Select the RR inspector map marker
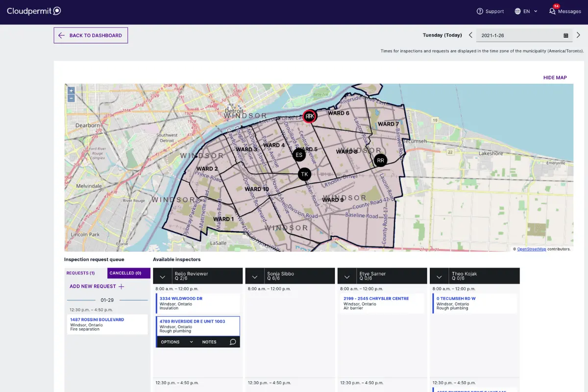Image resolution: width=588 pixels, height=392 pixels. click(380, 160)
